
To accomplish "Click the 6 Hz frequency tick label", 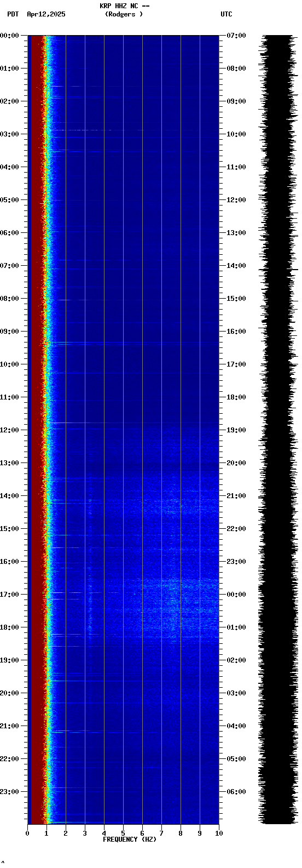I will click(142, 833).
